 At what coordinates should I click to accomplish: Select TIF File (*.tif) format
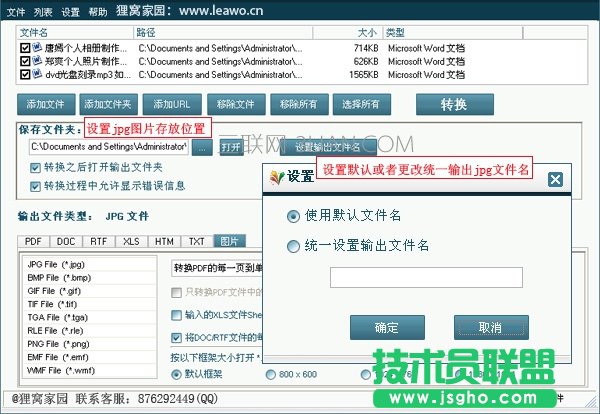click(90, 304)
